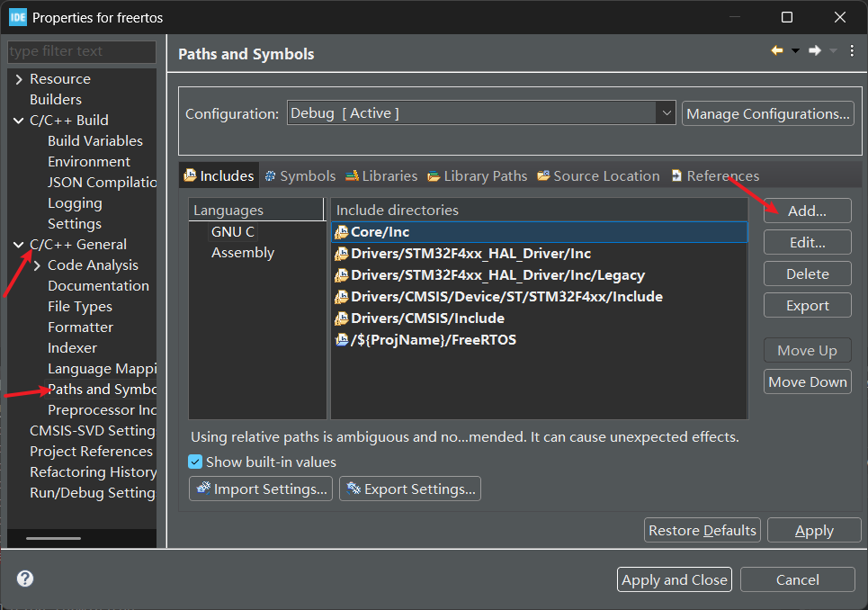Viewport: 868px width, 610px height.
Task: Expand the Resource tree node
Action: click(19, 79)
